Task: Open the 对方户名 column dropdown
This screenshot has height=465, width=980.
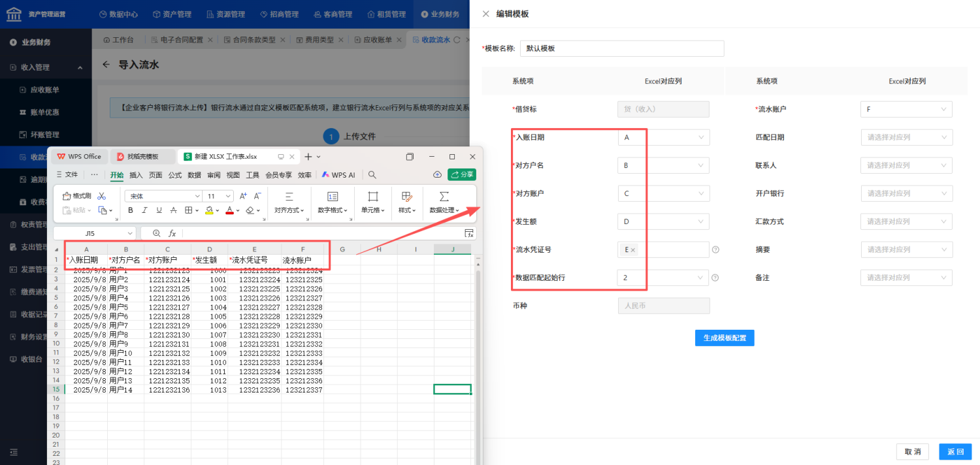Action: (x=663, y=165)
